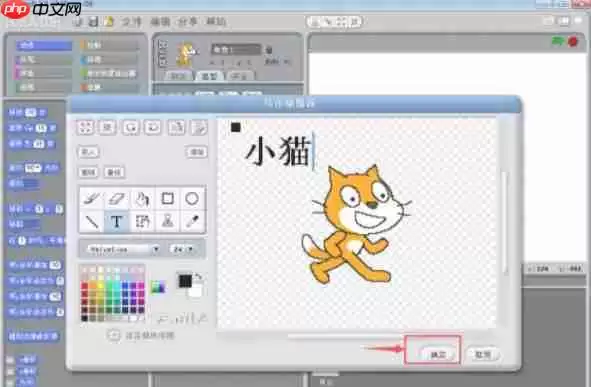
Task: Click the Grow image icon in paint editor
Action: [85, 127]
